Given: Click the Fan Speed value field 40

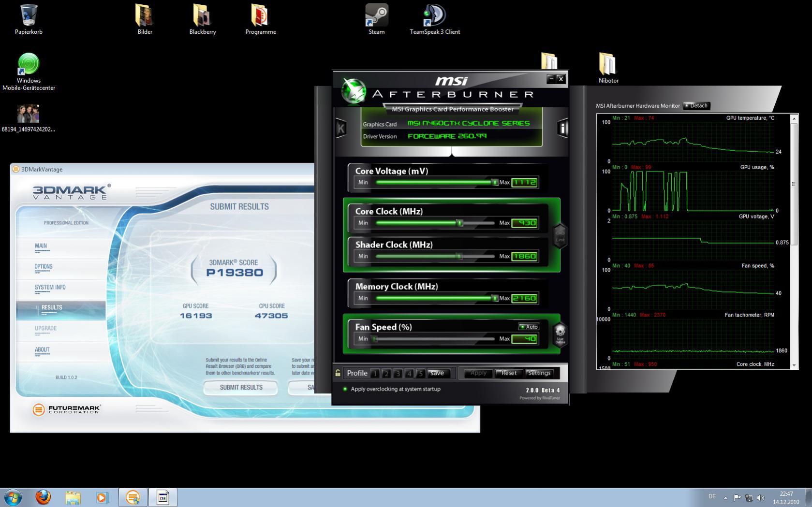Looking at the screenshot, I should (x=524, y=339).
